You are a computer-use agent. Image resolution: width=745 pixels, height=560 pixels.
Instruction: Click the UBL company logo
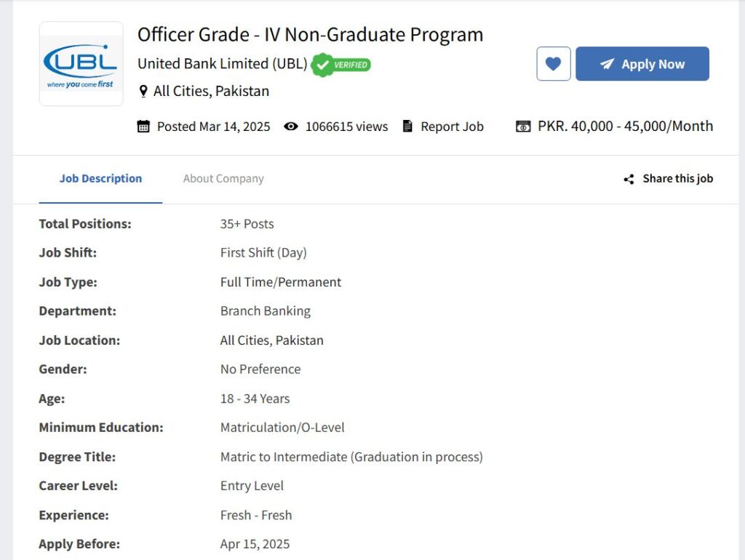point(81,64)
